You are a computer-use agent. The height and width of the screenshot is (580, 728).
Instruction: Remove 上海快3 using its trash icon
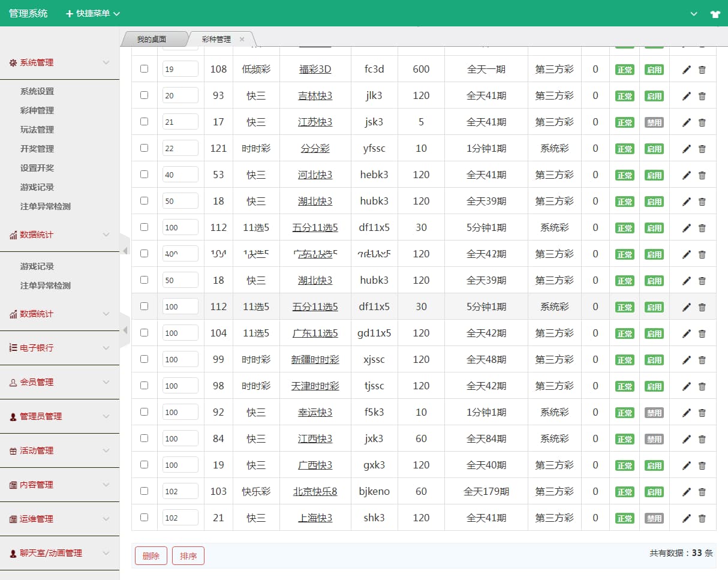tap(702, 518)
